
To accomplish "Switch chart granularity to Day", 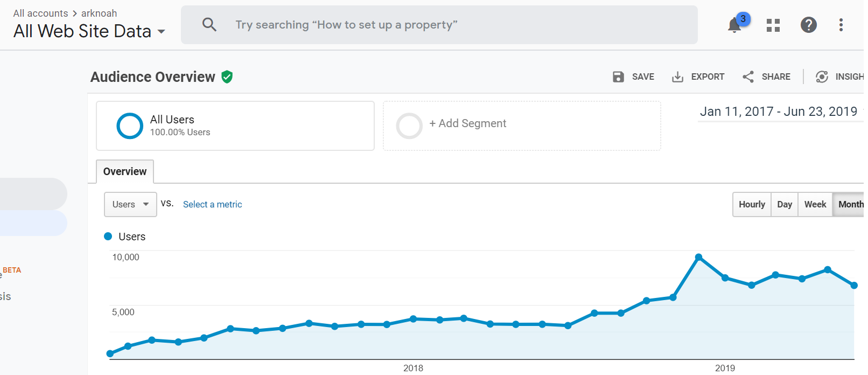I will 785,204.
